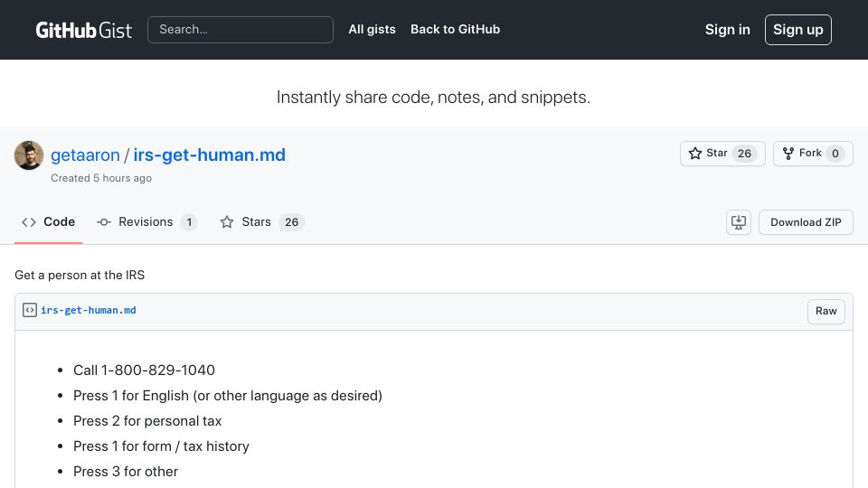View the Raw file contents
Image resolution: width=868 pixels, height=488 pixels.
click(x=826, y=311)
